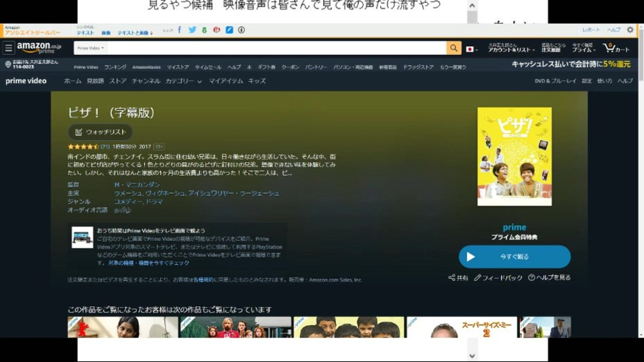Click 設定 in prime video nav
The width and height of the screenshot is (644, 362).
[586, 81]
